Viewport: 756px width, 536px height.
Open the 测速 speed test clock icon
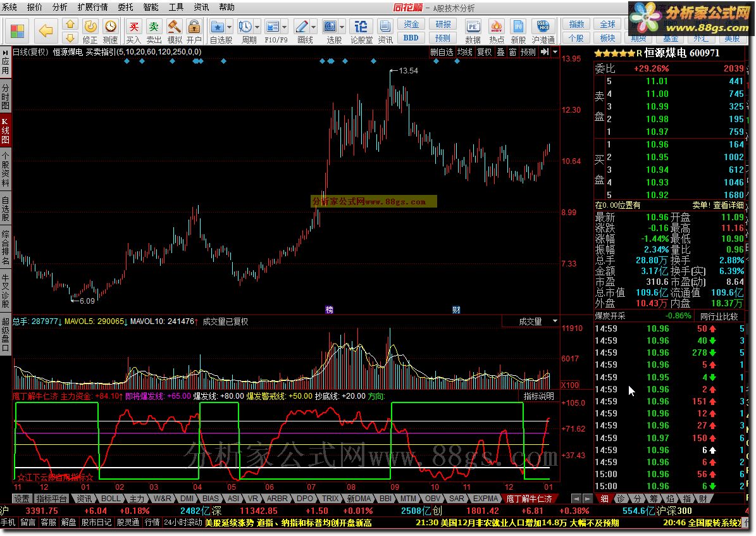click(111, 27)
